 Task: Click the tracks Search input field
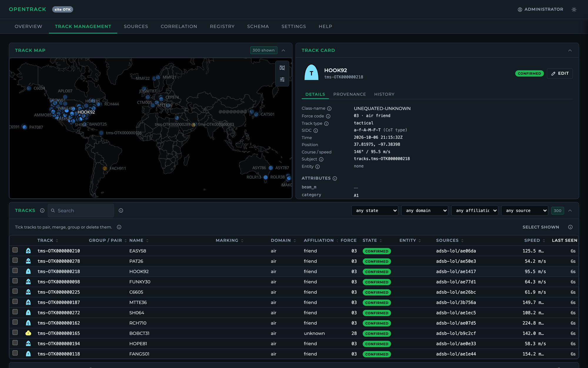pyautogui.click(x=81, y=210)
